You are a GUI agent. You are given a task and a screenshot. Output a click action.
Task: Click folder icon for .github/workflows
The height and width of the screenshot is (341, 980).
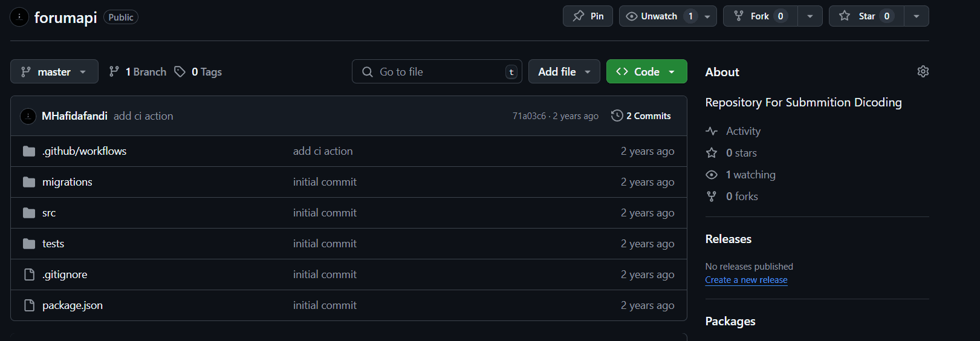coord(29,151)
